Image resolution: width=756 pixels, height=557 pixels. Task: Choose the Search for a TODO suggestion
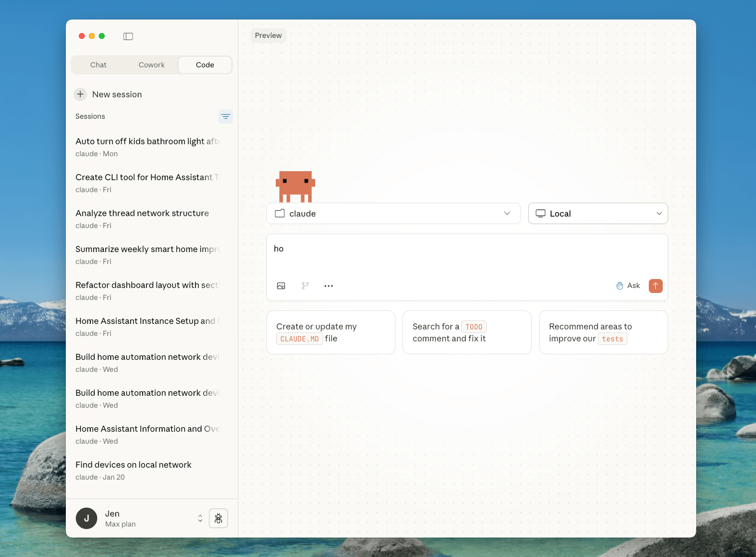(x=466, y=332)
